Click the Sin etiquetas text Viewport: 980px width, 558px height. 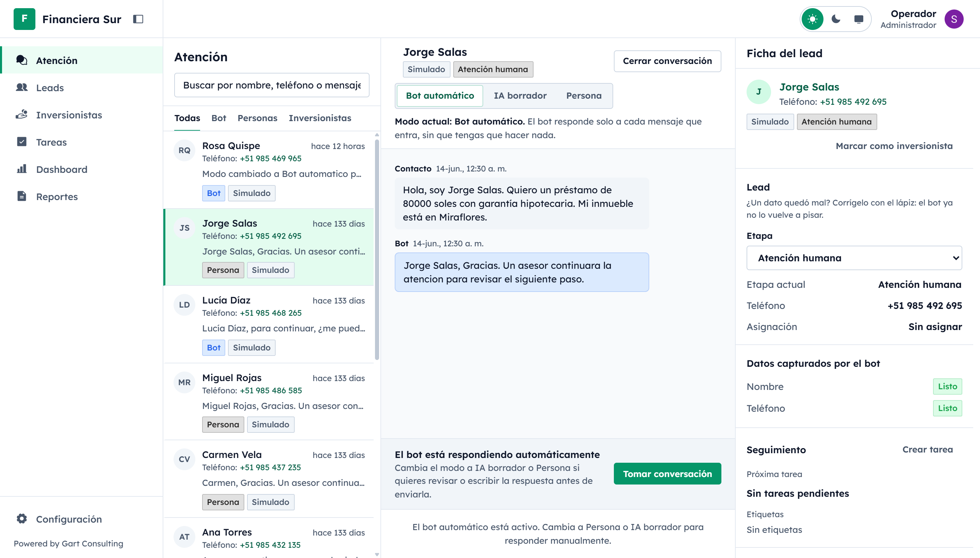(774, 530)
